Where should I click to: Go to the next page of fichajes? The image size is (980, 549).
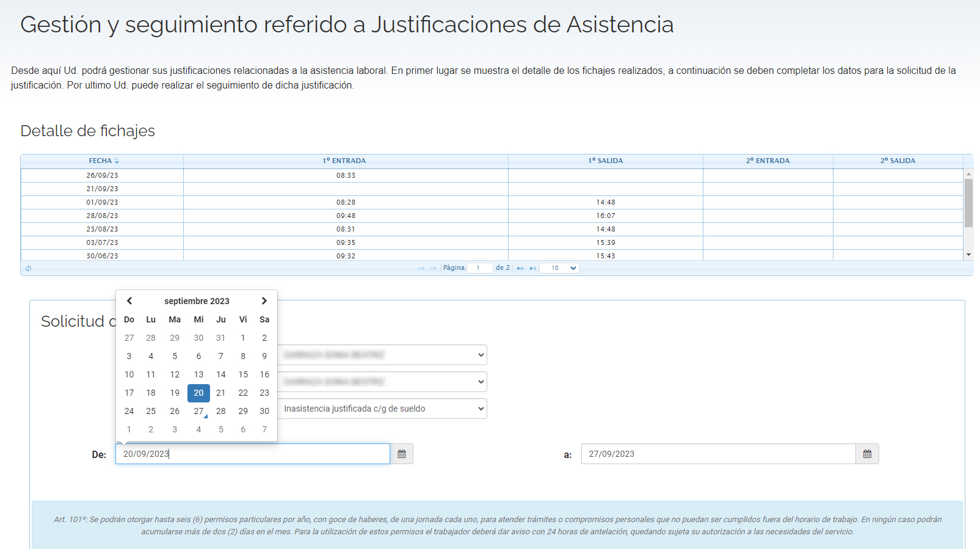[x=520, y=268]
